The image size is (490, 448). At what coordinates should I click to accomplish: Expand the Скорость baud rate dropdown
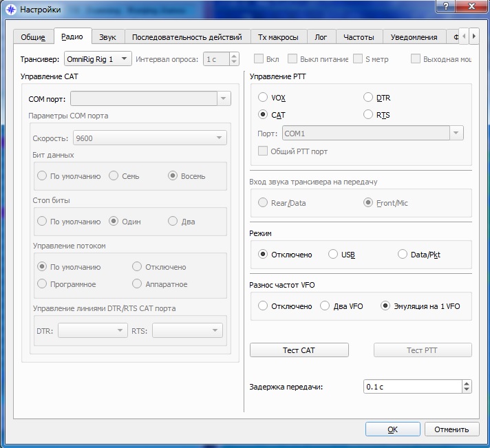tap(151, 138)
